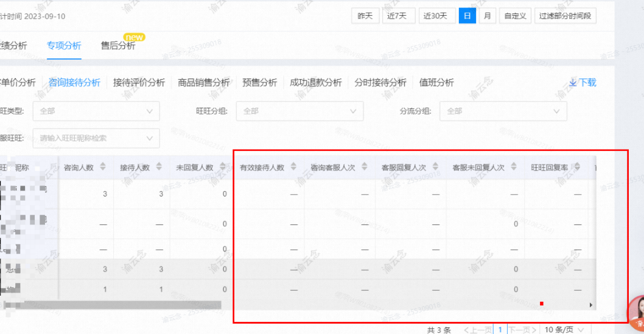Click the table scroll-right arrow
644x334 pixels.
click(x=590, y=305)
